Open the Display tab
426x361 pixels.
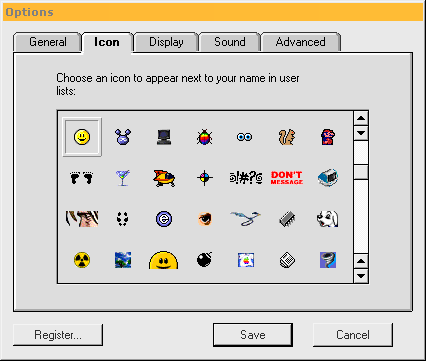pyautogui.click(x=166, y=42)
